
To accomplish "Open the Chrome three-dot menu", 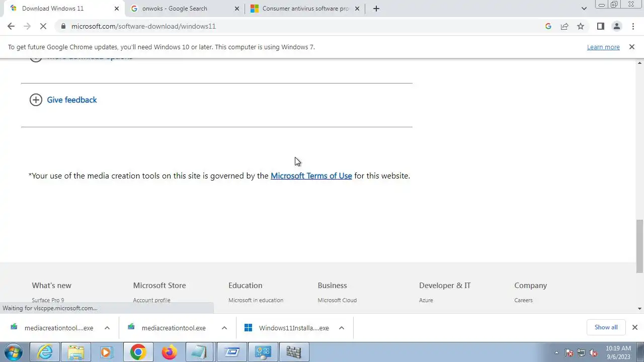I will (633, 26).
